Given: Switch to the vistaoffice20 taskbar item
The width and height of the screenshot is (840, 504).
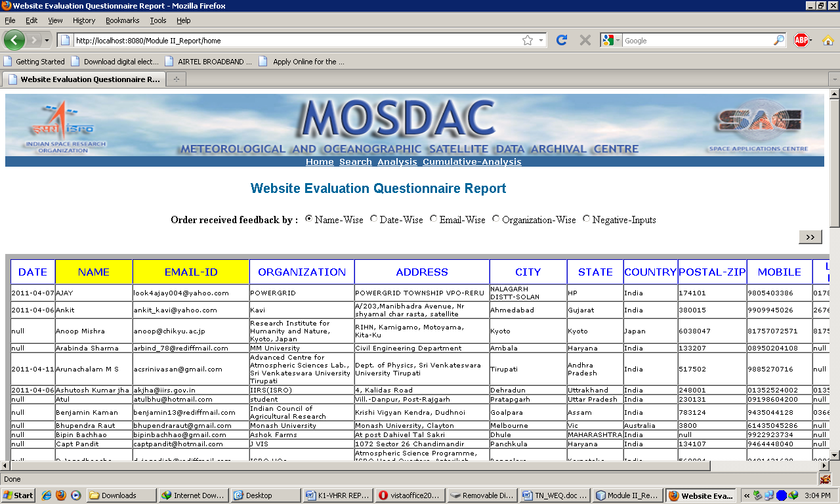Looking at the screenshot, I should pos(411,495).
